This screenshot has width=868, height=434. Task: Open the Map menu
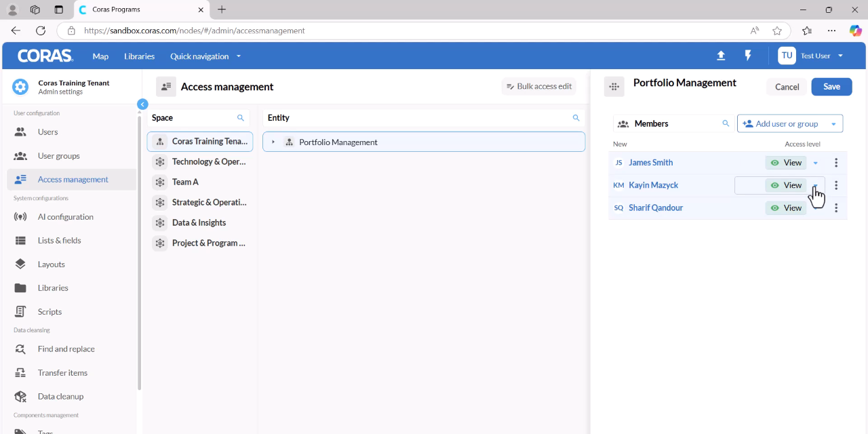tap(100, 56)
